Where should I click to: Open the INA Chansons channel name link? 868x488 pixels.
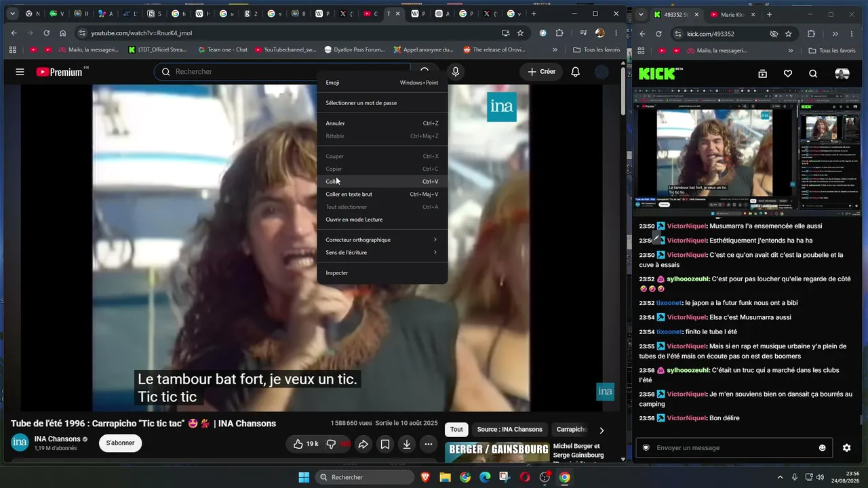coord(58,439)
